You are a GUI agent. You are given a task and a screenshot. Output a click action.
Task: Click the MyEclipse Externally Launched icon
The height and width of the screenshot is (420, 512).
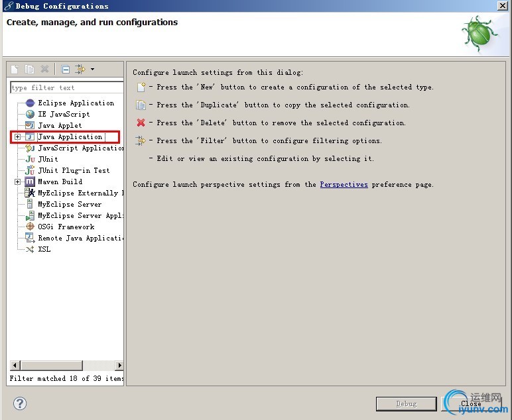(x=30, y=193)
